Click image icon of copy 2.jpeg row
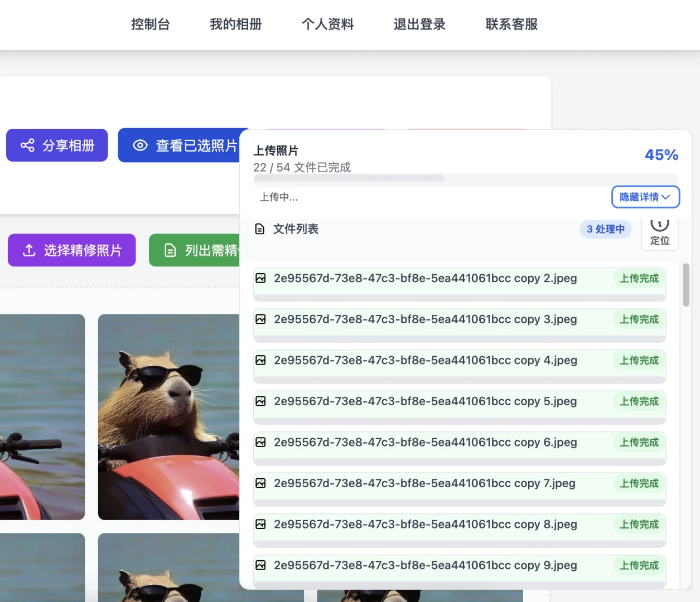Screen dimensions: 700x602 260,278
